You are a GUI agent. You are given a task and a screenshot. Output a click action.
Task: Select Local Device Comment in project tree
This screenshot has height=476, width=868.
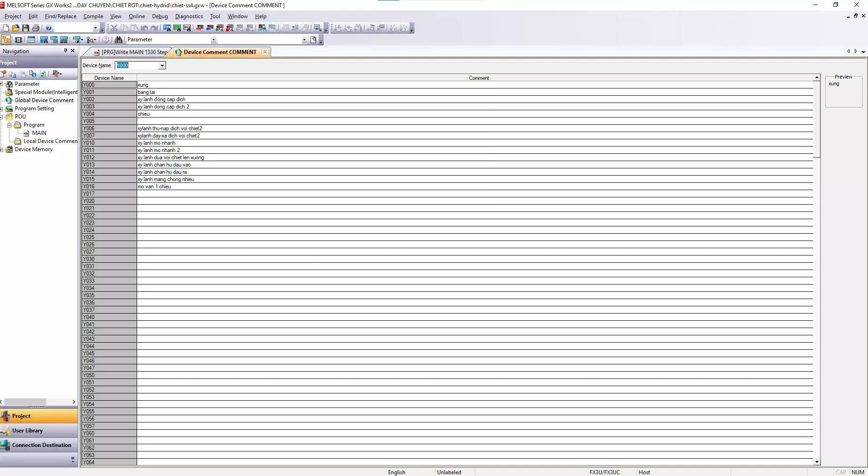click(x=50, y=141)
